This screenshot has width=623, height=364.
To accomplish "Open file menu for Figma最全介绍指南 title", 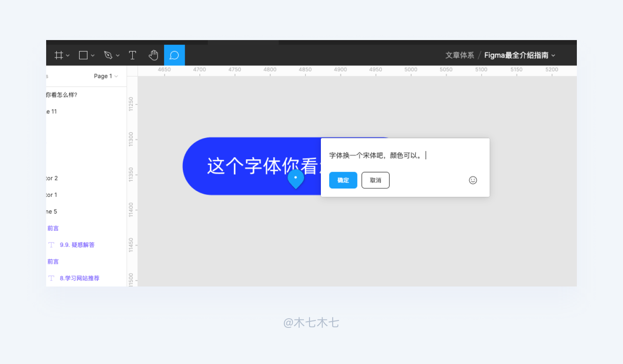I will pyautogui.click(x=520, y=55).
